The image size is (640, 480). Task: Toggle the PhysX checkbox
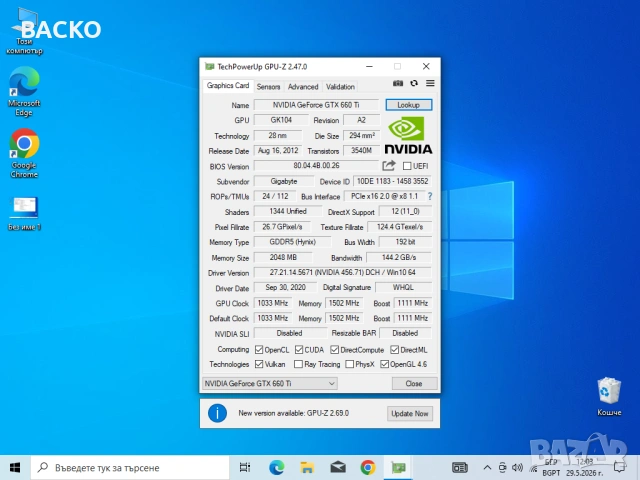point(349,364)
